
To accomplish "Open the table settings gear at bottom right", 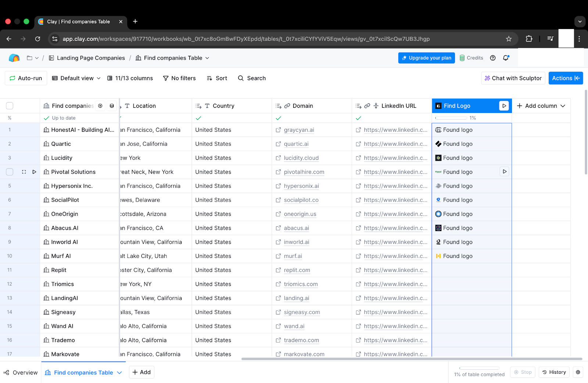I will click(578, 372).
